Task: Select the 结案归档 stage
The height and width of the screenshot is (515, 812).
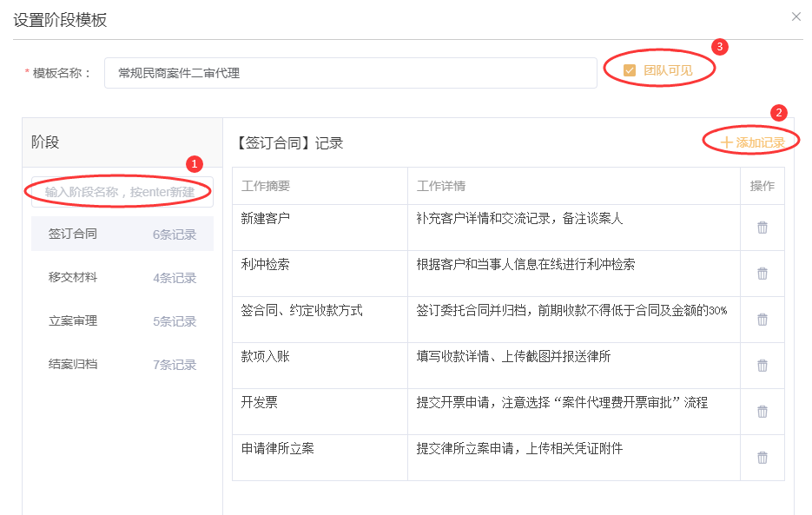Action: point(122,365)
